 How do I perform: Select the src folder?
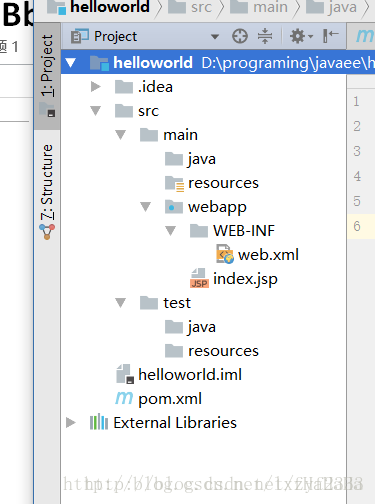pyautogui.click(x=148, y=111)
